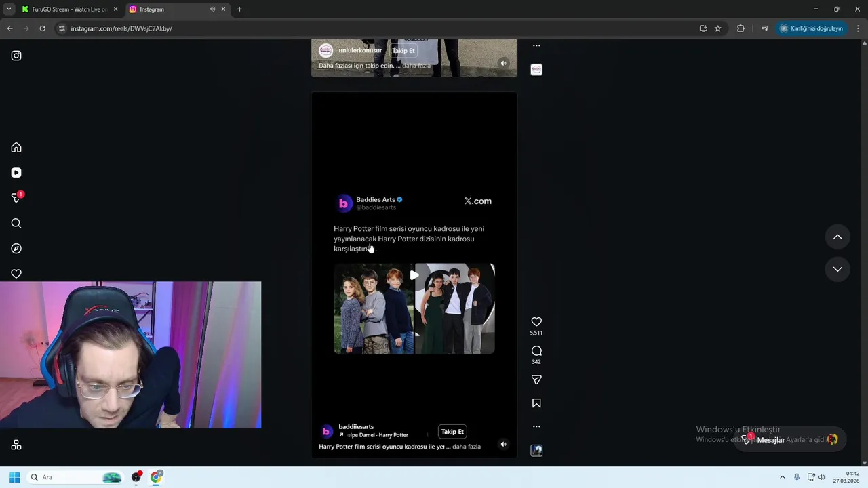Open the tab search dropdown arrow
This screenshot has height=488, width=868.
[x=8, y=9]
